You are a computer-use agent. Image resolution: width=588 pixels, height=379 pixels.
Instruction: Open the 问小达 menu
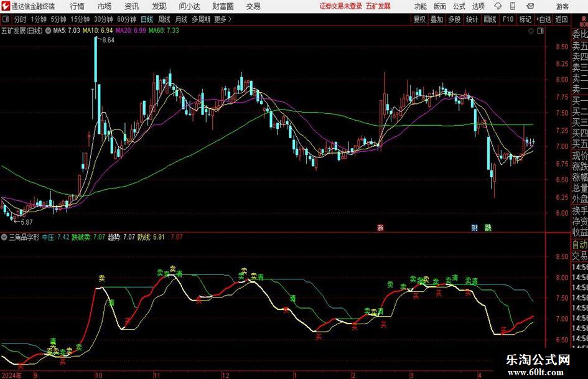(189, 6)
